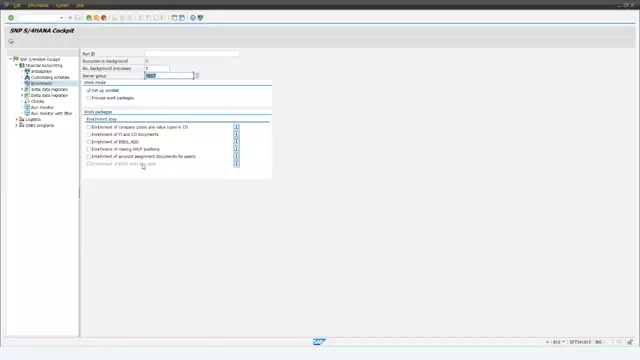Click the INS insert mode indicator
The width and height of the screenshot is (640, 360).
(598, 342)
